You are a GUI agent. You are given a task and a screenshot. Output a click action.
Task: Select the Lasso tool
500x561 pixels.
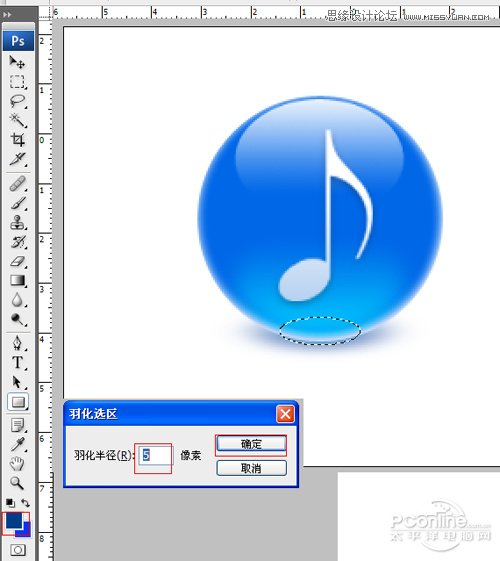(x=17, y=101)
